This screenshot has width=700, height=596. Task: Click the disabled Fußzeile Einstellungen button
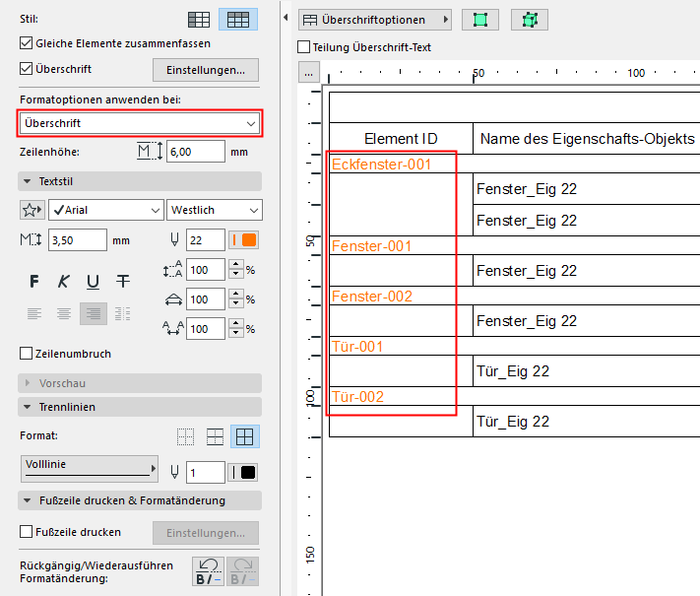click(x=206, y=533)
